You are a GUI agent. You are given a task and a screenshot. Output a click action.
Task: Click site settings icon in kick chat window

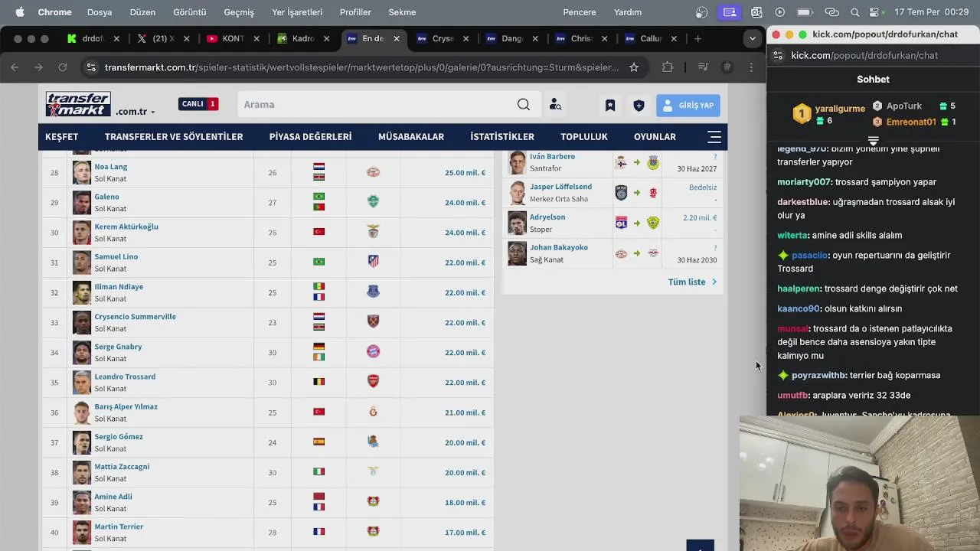pyautogui.click(x=778, y=55)
